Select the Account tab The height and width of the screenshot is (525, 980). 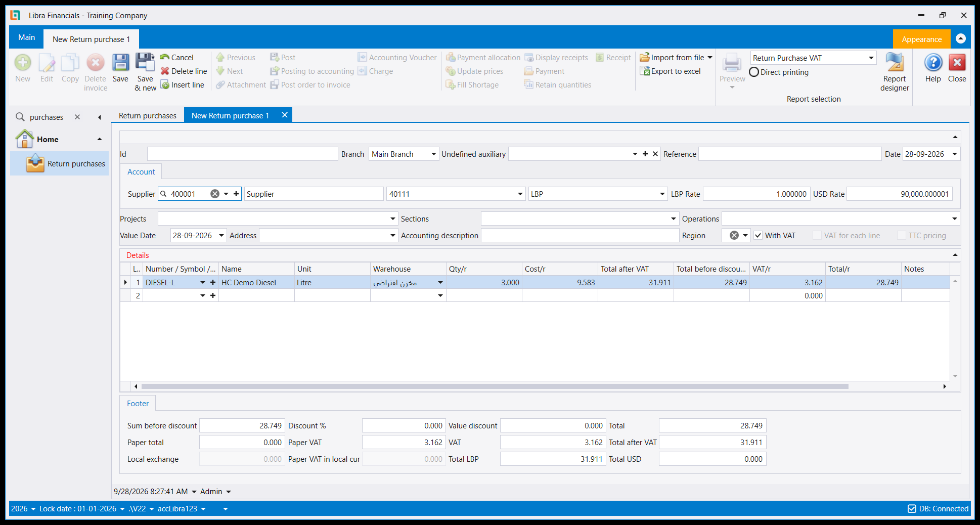(x=141, y=171)
